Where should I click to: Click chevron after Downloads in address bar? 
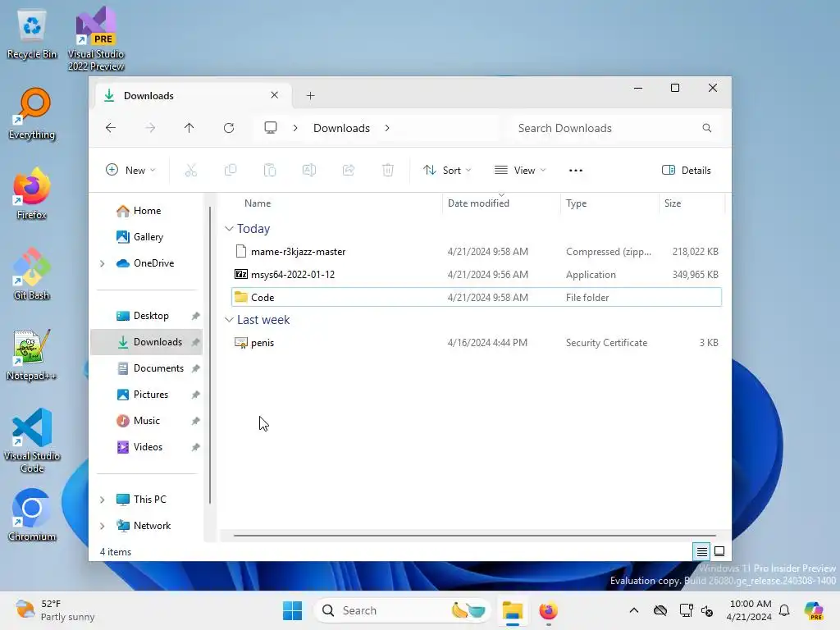387,128
